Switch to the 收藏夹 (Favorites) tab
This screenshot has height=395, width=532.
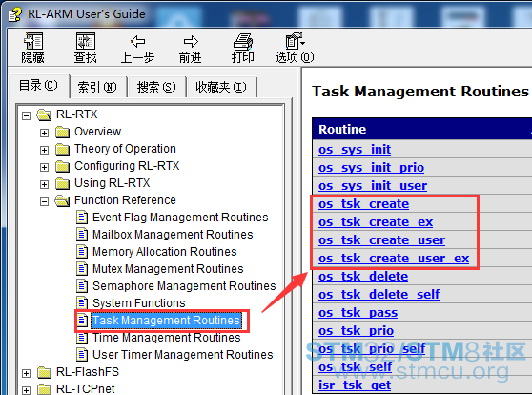click(x=221, y=87)
